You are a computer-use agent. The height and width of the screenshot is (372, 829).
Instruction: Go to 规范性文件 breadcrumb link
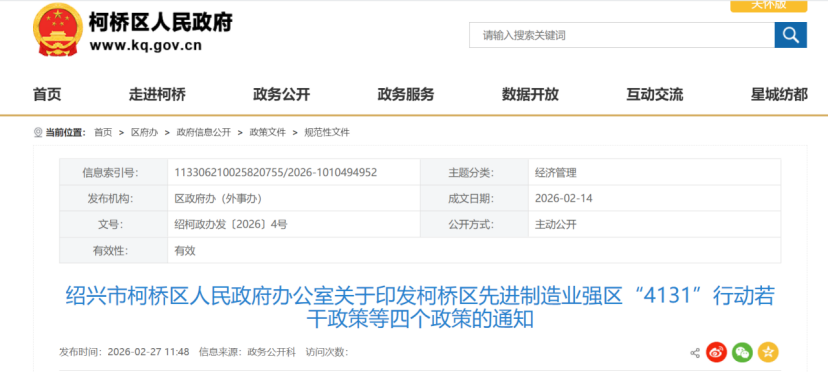click(x=327, y=133)
